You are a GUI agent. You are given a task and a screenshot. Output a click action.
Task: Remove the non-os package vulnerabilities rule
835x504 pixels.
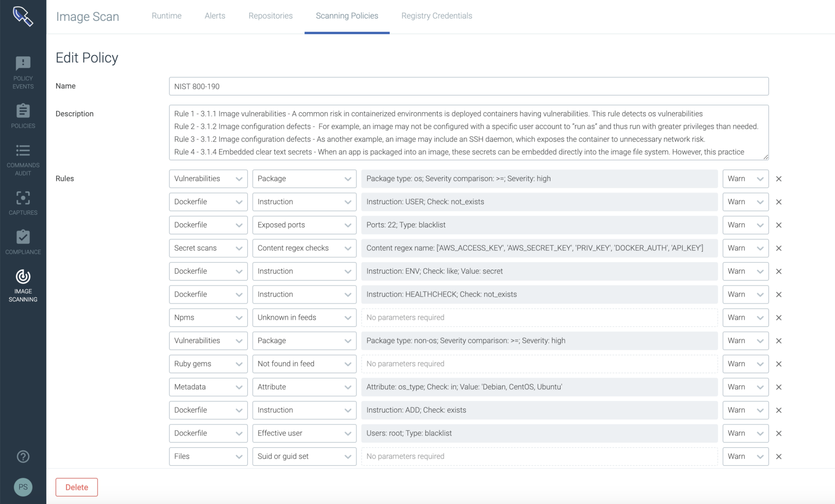[779, 341]
